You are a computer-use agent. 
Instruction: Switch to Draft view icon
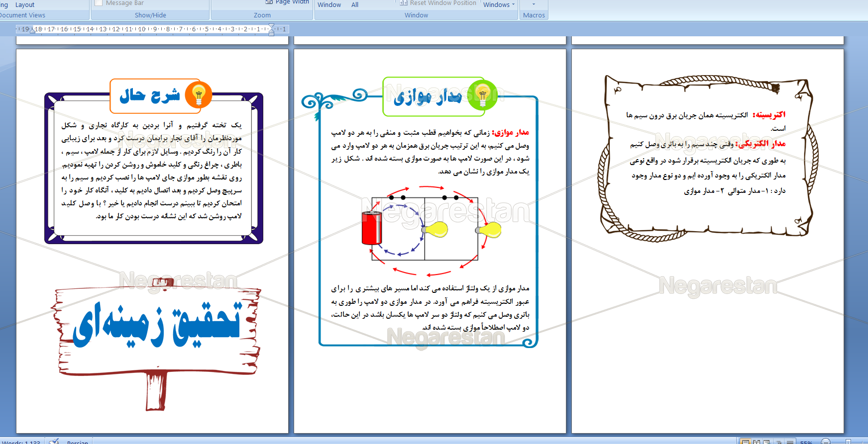click(x=789, y=442)
